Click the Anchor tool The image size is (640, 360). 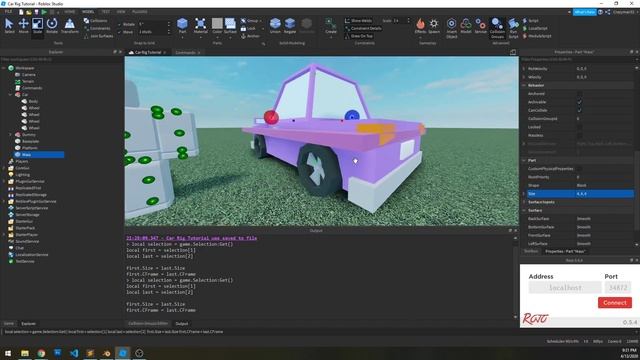point(250,36)
